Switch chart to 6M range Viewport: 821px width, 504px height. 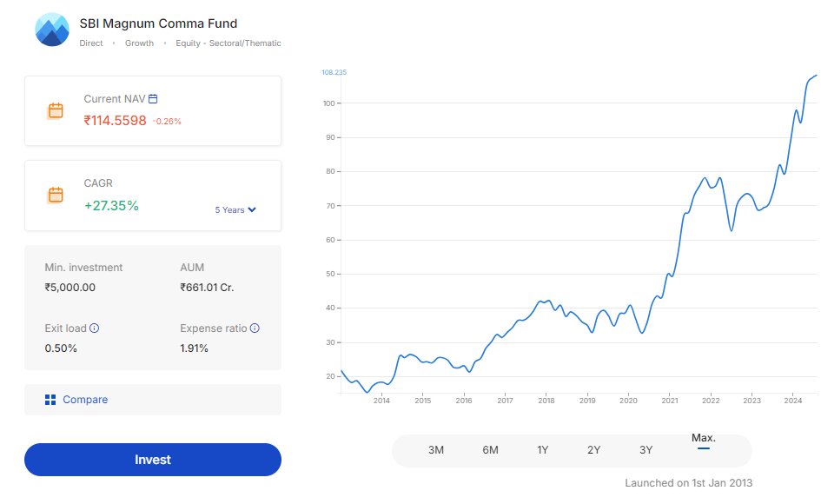490,450
